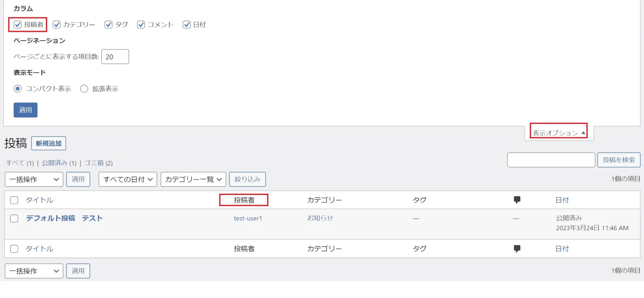Click the items per page number field
Viewport: 644px width, 298px height.
[x=115, y=57]
